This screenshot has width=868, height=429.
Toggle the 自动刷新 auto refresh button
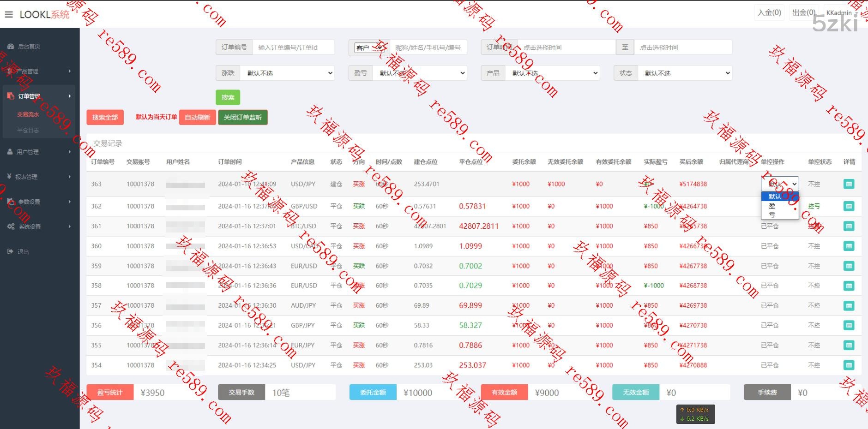point(197,118)
